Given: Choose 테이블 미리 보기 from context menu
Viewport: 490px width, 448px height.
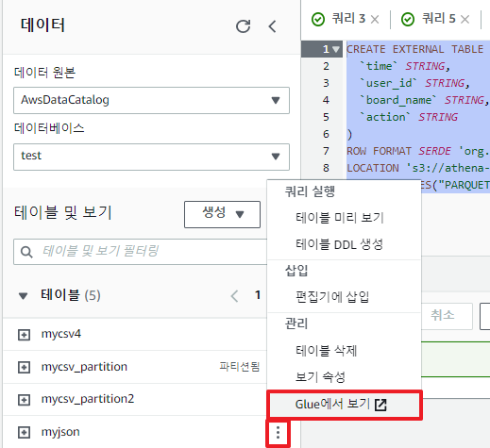Looking at the screenshot, I should coord(340,218).
